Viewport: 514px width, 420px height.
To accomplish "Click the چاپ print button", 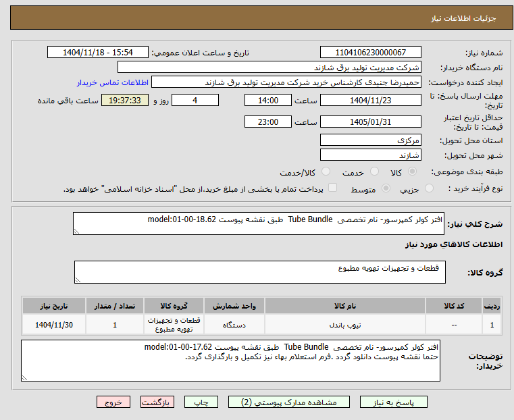I will (x=201, y=402).
